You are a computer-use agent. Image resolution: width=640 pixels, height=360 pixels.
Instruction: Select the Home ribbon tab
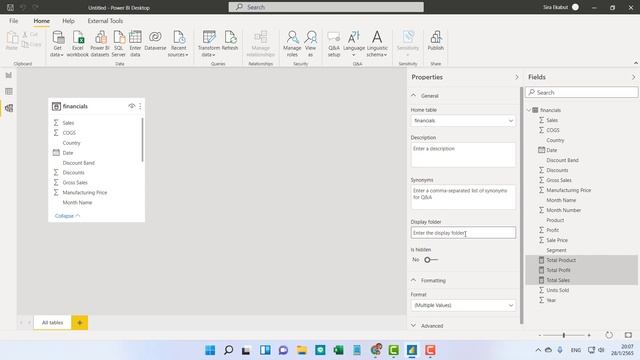(x=42, y=21)
